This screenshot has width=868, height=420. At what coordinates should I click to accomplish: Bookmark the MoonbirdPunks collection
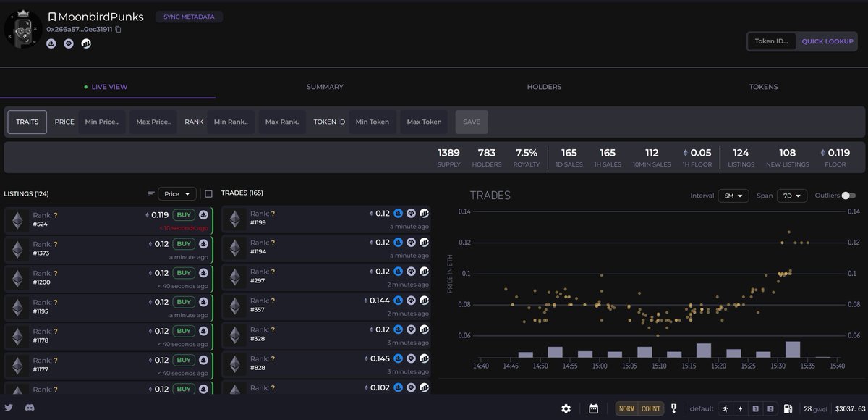click(x=52, y=16)
